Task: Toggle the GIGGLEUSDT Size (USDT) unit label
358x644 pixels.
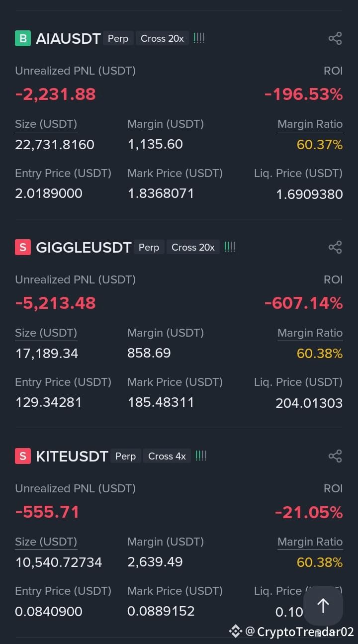Action: point(46,333)
